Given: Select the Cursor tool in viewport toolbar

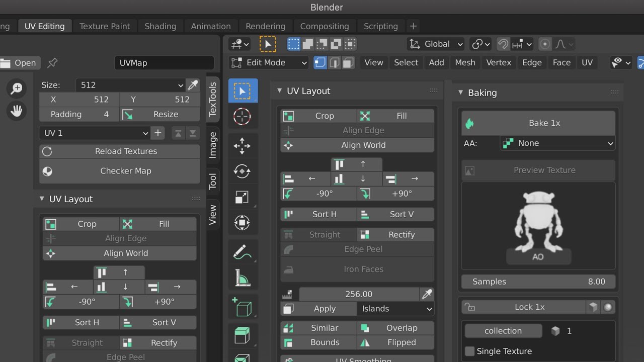Looking at the screenshot, I should click(243, 117).
